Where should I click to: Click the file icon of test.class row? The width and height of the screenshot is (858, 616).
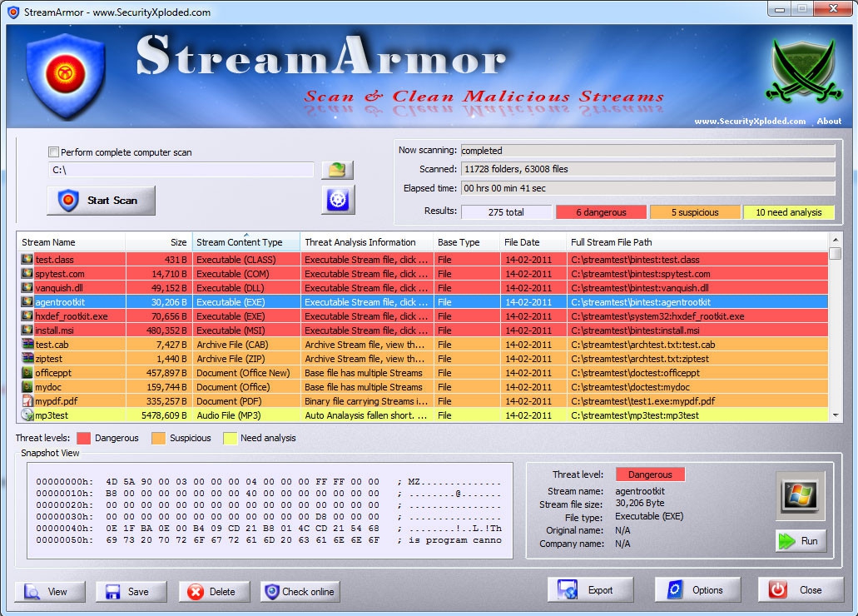(27, 259)
